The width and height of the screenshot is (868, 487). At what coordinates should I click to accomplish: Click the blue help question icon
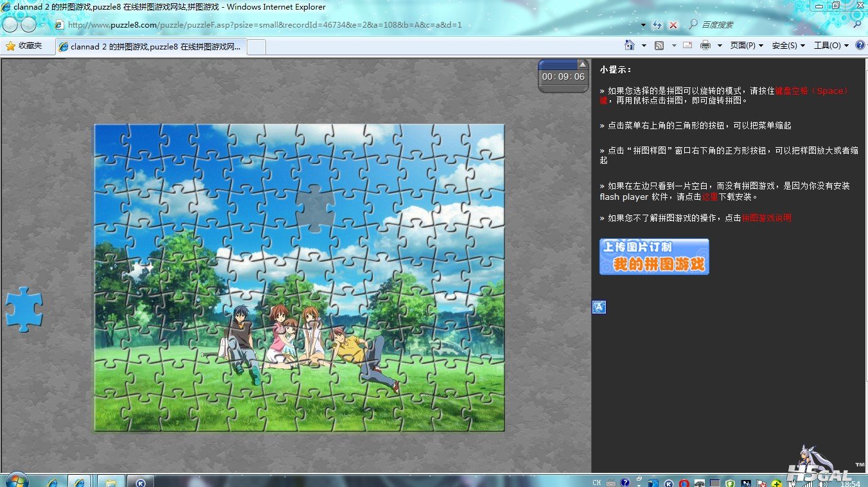point(860,46)
